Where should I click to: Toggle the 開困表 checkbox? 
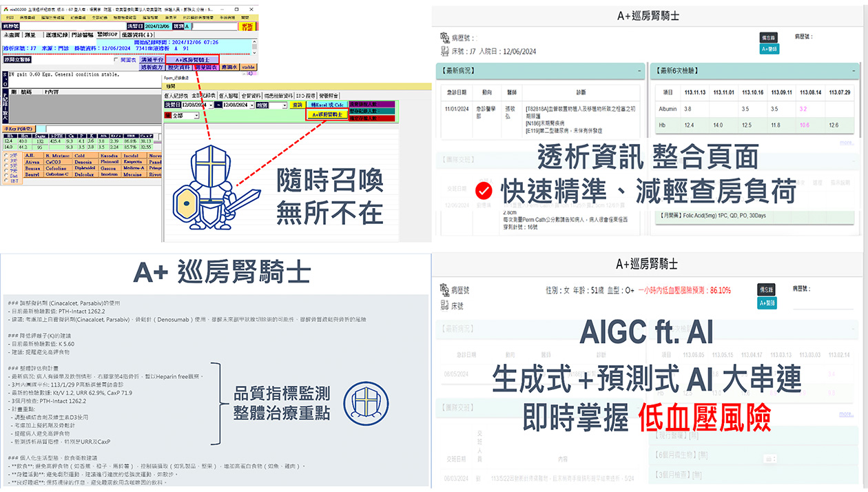[116, 60]
